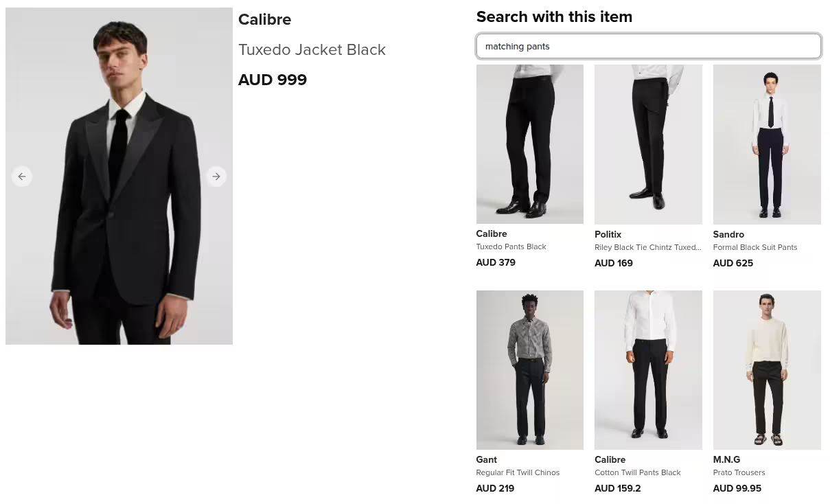Click the 'Regular Fit Twill Chinos' product title

(x=518, y=472)
